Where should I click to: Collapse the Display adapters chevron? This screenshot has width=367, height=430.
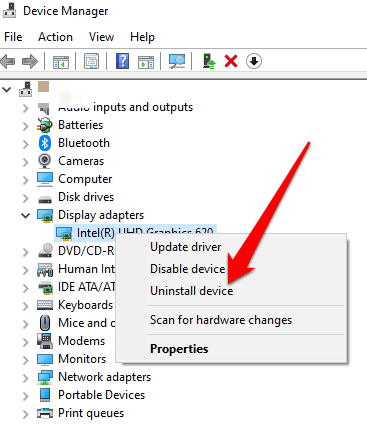(25, 216)
